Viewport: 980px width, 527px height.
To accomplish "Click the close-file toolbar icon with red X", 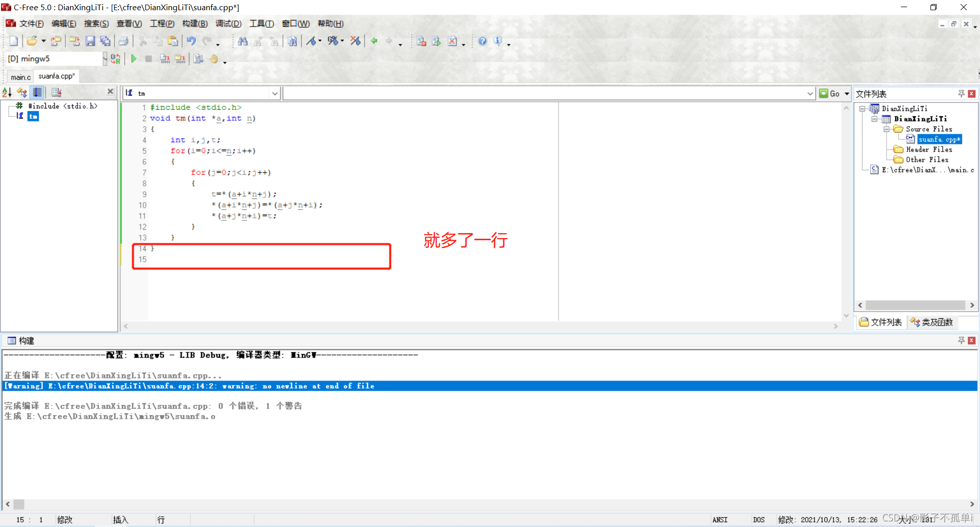I will click(453, 41).
